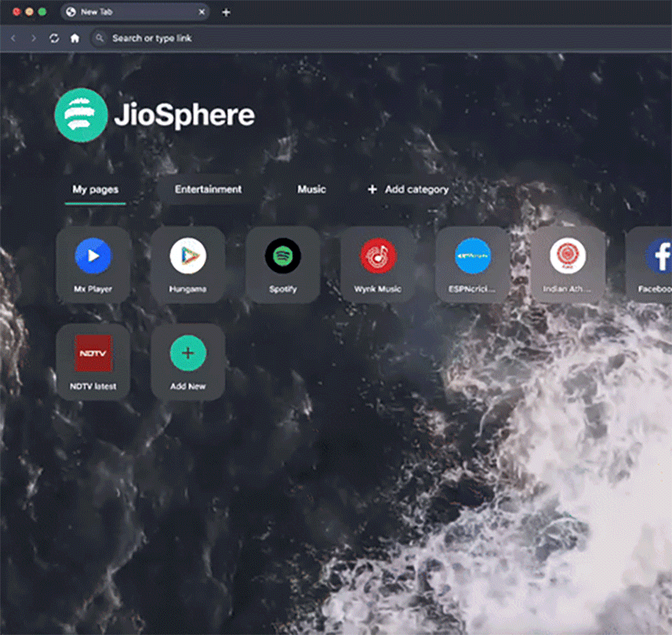The image size is (672, 635).
Task: Close the New Tab tab
Action: pyautogui.click(x=202, y=12)
